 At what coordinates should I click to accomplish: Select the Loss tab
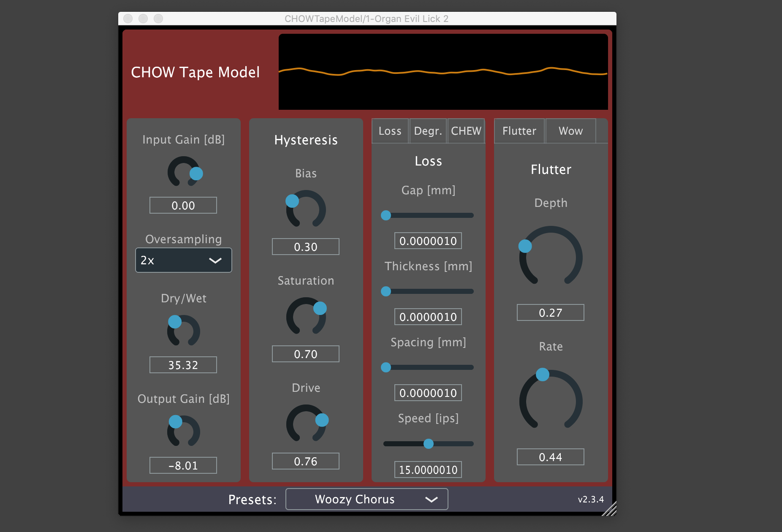390,131
